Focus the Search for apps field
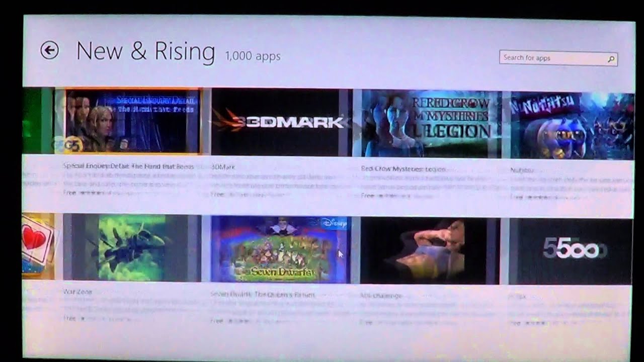 tap(558, 58)
